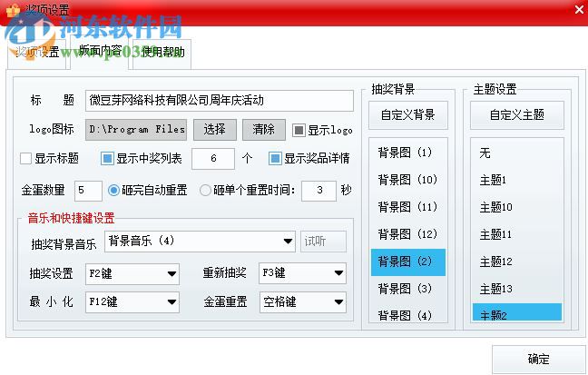The height and width of the screenshot is (375, 588).
Task: Select 背景图 (11) in the list
Action: 408,207
